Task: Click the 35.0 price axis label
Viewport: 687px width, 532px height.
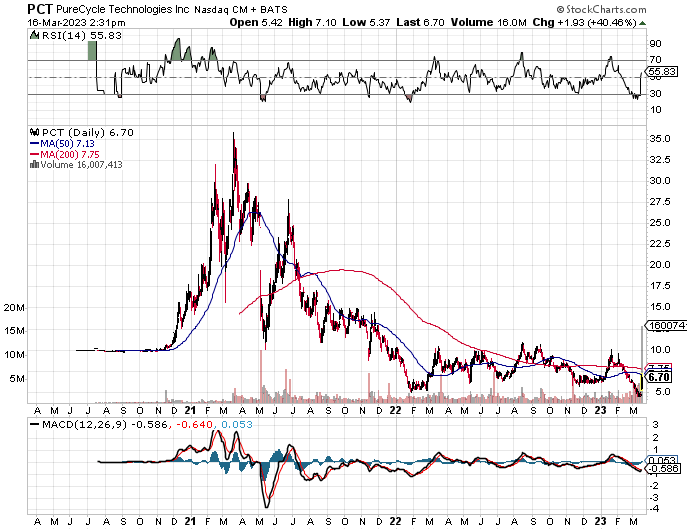Action: point(660,139)
